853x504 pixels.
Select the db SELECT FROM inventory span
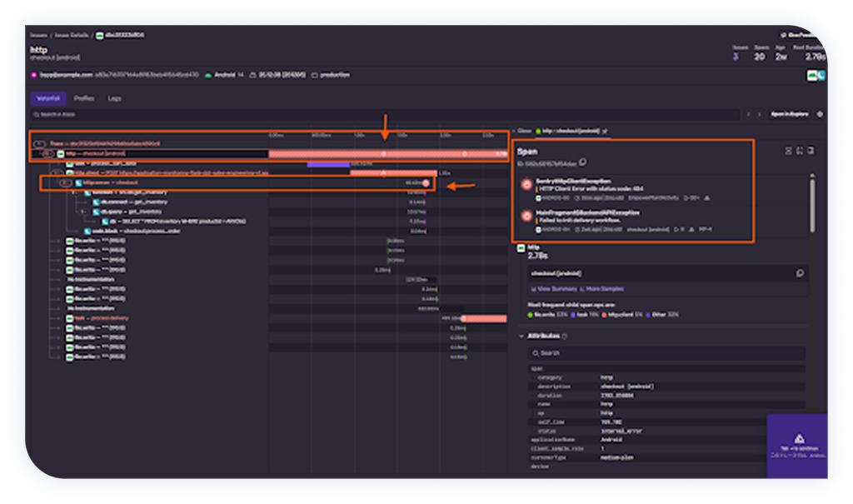tap(174, 222)
